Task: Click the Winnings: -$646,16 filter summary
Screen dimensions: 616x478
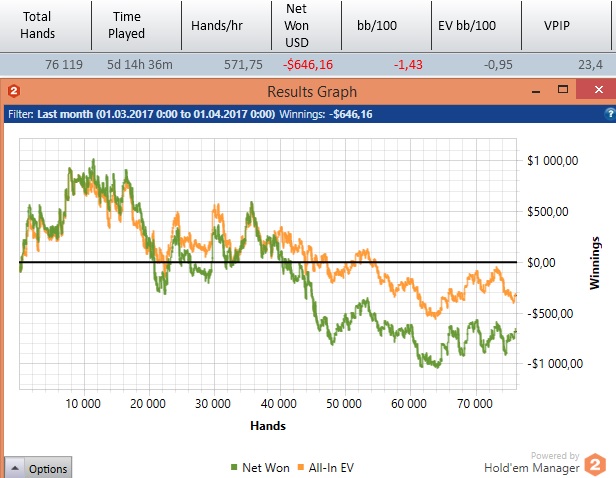Action: click(326, 114)
